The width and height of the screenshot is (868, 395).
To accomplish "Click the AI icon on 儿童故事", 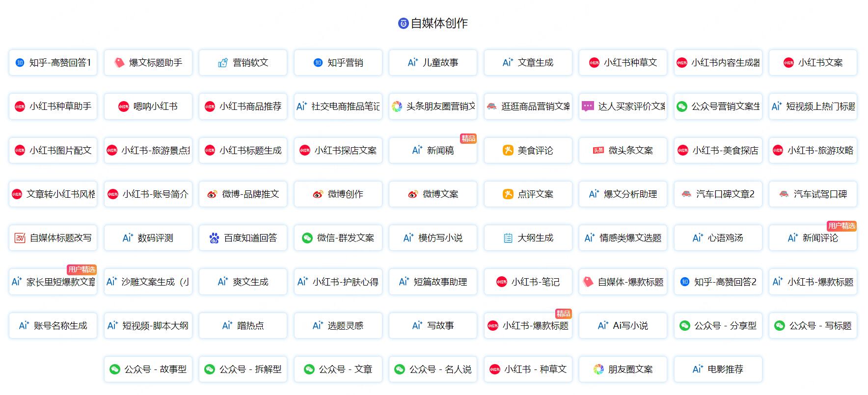I will coord(413,62).
